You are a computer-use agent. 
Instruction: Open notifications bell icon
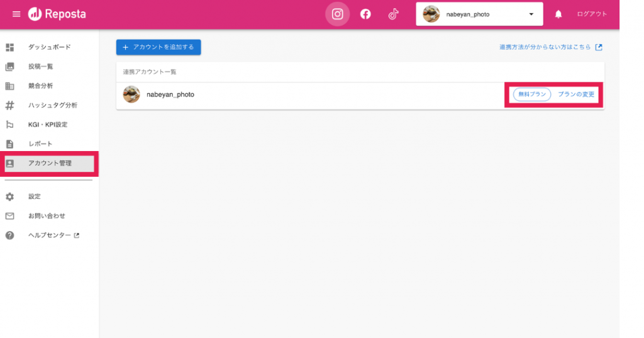pyautogui.click(x=558, y=14)
